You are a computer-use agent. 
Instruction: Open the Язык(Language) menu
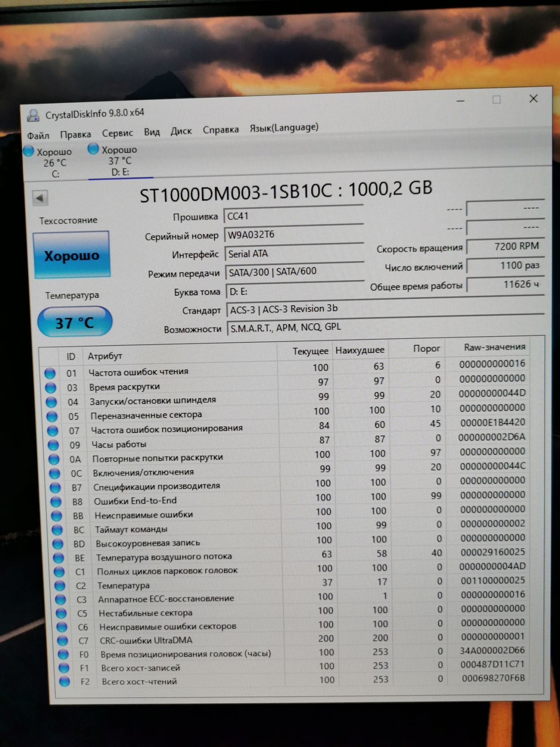[284, 128]
